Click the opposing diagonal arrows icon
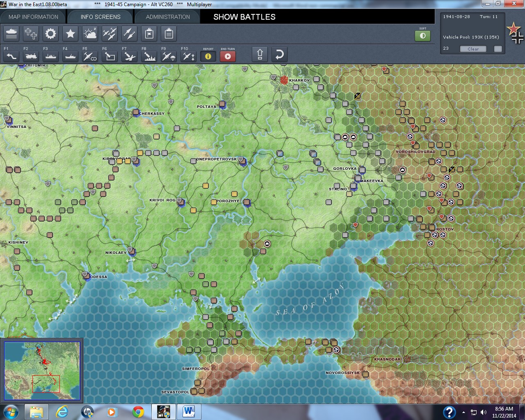 [129, 34]
